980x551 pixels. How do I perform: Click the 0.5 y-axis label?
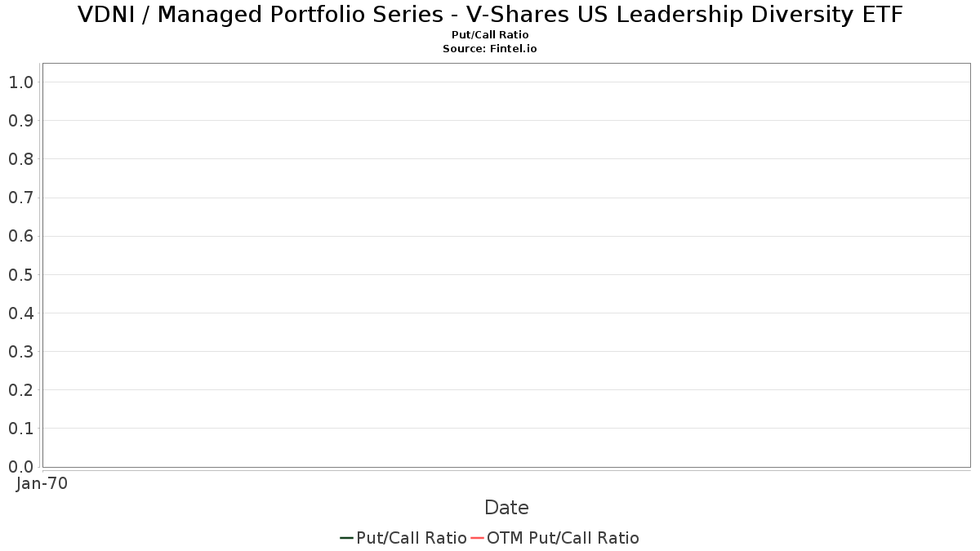[20, 274]
